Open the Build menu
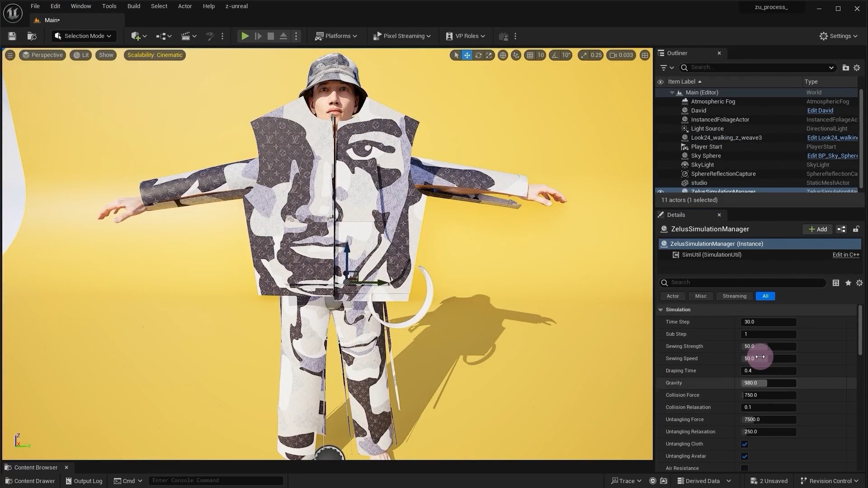The width and height of the screenshot is (868, 488). 133,6
